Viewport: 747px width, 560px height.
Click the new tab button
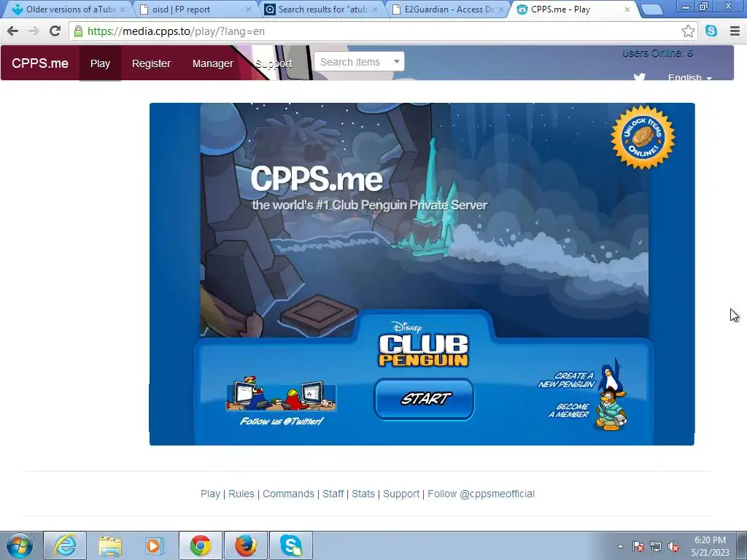[x=651, y=9]
